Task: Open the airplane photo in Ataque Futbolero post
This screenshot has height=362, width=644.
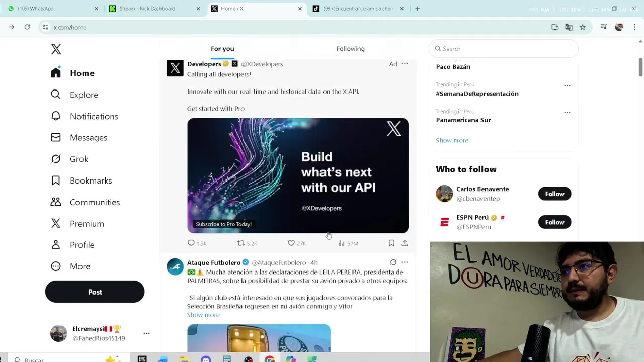Action: pos(259,338)
